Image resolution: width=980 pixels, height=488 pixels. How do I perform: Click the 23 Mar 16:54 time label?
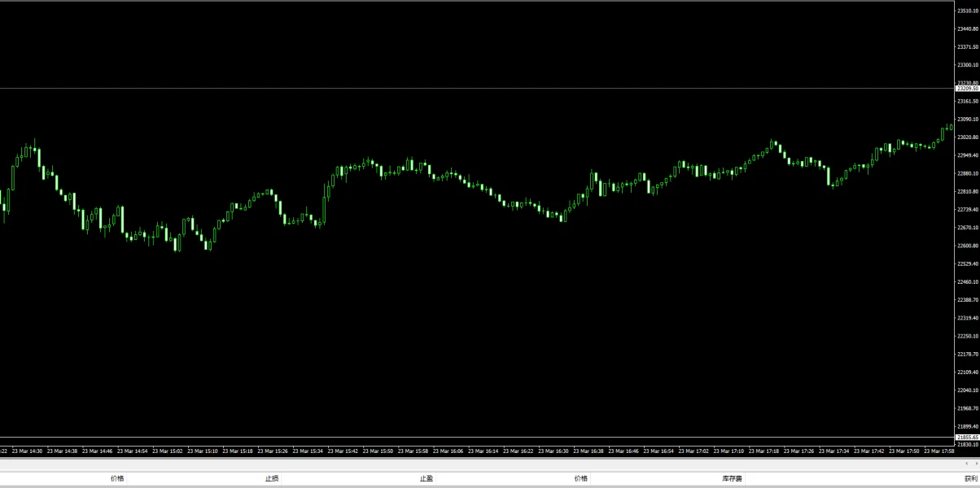click(658, 451)
